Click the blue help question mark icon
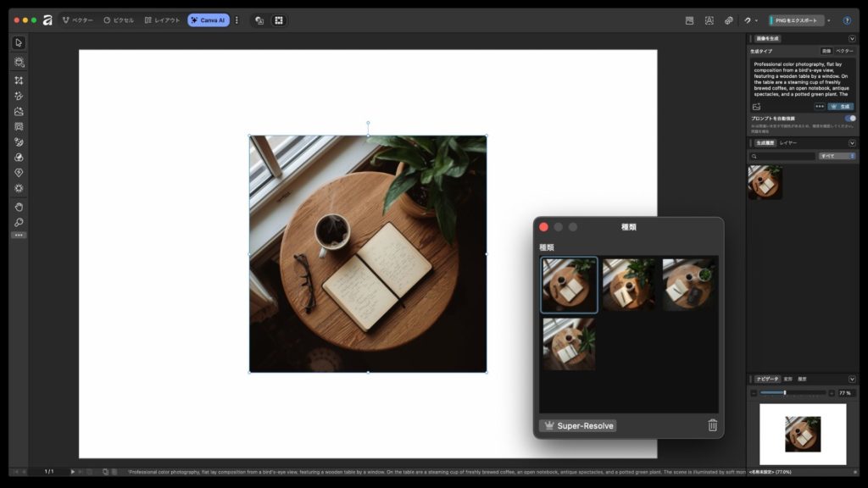The width and height of the screenshot is (868, 488). tap(846, 20)
